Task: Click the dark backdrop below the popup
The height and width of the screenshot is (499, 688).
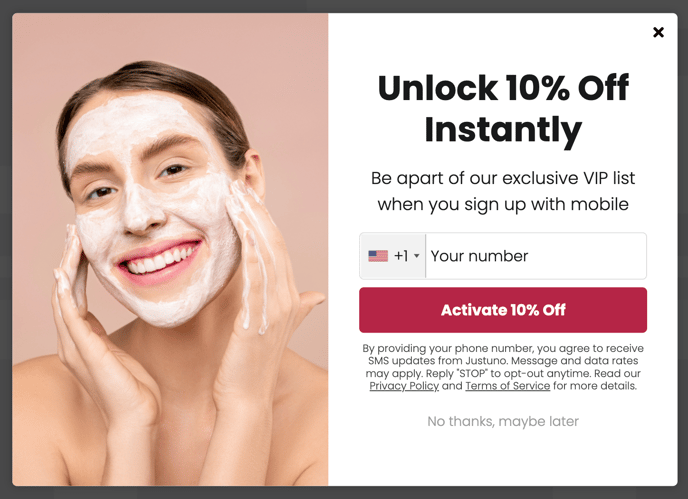Action: [x=344, y=493]
